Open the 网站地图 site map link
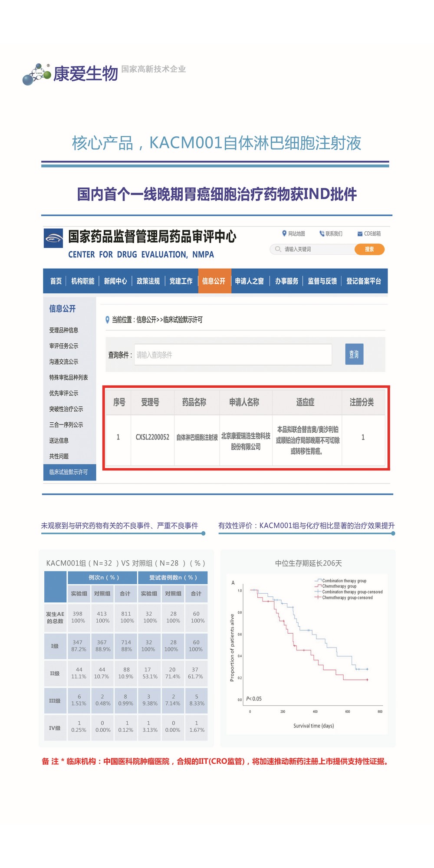This screenshot has width=434, height=868. coord(294,233)
